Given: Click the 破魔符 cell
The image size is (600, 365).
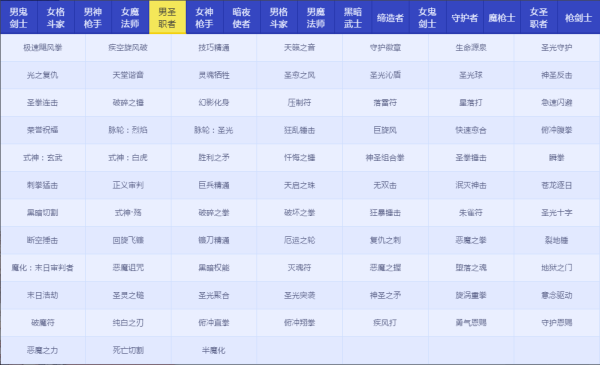Looking at the screenshot, I should [x=42, y=323].
